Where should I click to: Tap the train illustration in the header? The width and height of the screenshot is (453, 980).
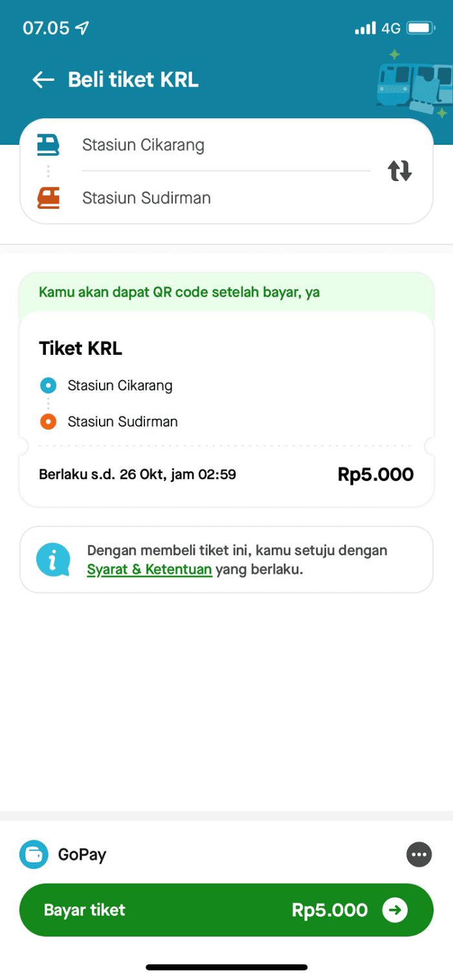click(412, 84)
